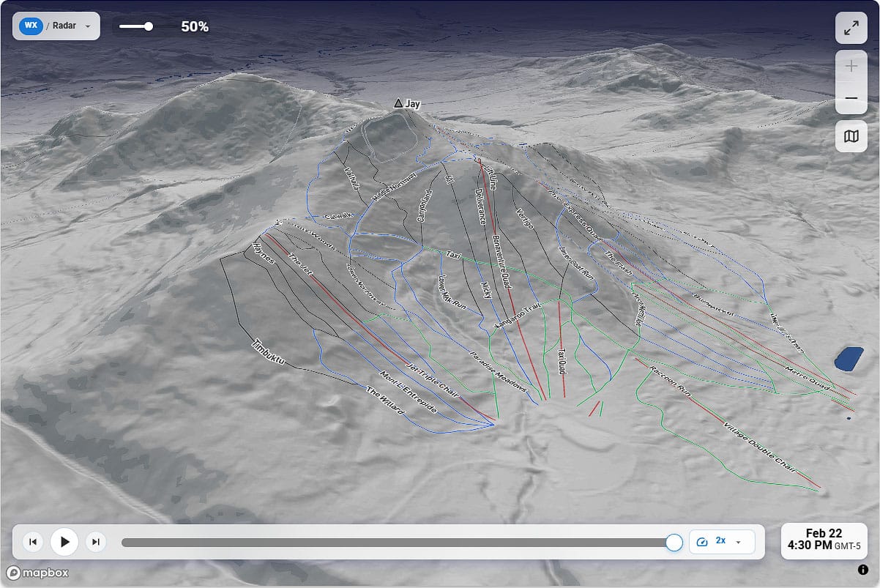Toggle the blue WX badge
The width and height of the screenshot is (880, 588).
pyautogui.click(x=31, y=26)
